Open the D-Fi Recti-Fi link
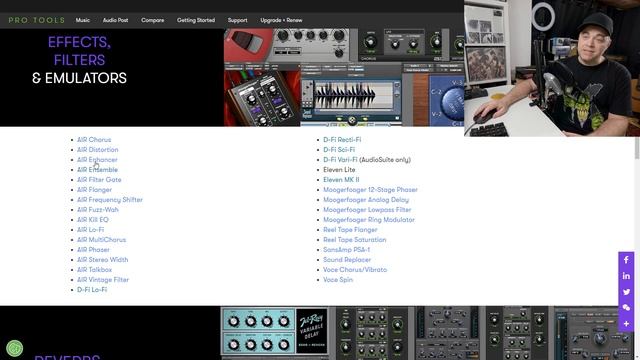640x360 pixels. click(342, 140)
